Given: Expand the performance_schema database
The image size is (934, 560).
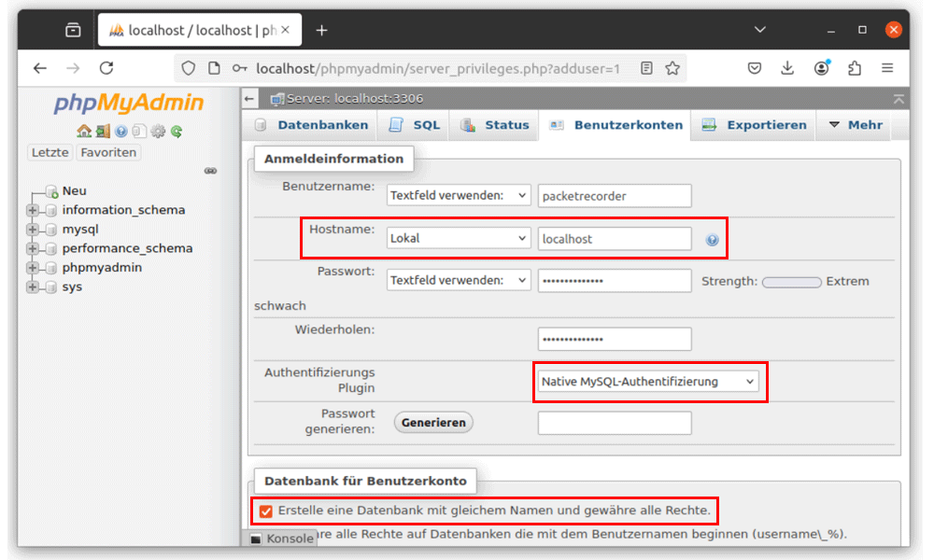Looking at the screenshot, I should tap(33, 248).
